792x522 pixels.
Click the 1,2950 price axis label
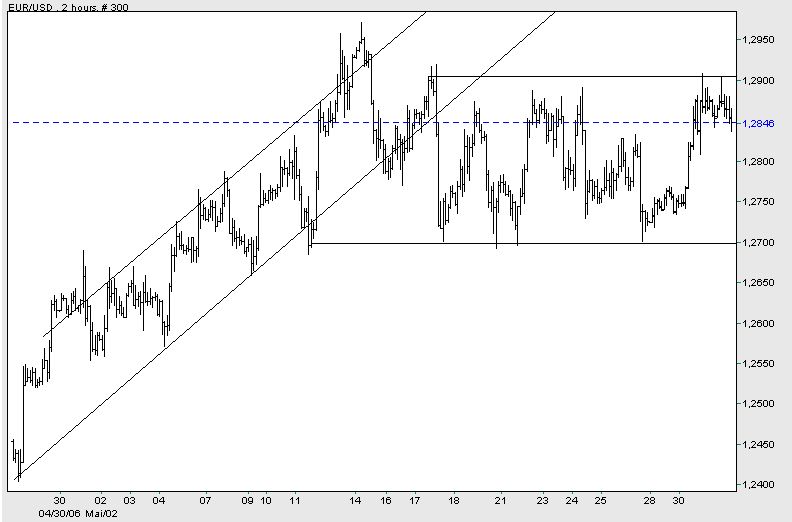pos(760,39)
